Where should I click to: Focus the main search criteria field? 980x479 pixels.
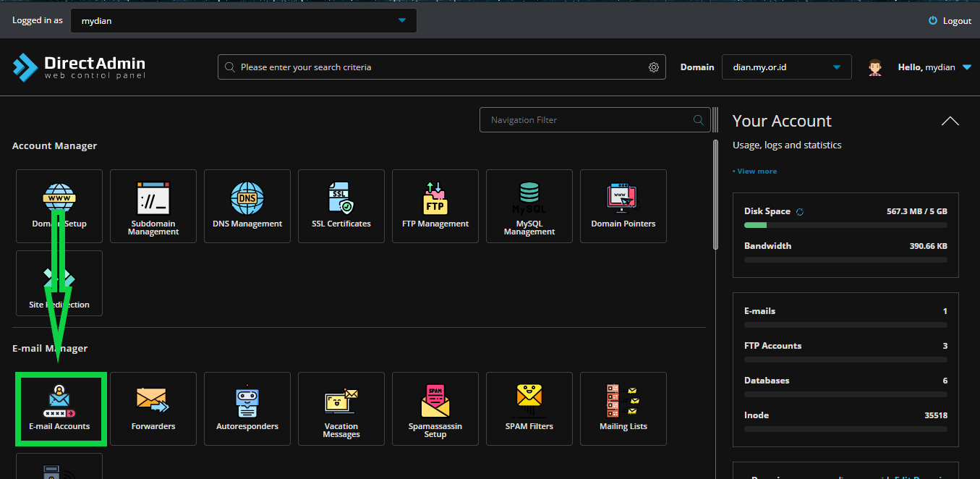tap(442, 67)
